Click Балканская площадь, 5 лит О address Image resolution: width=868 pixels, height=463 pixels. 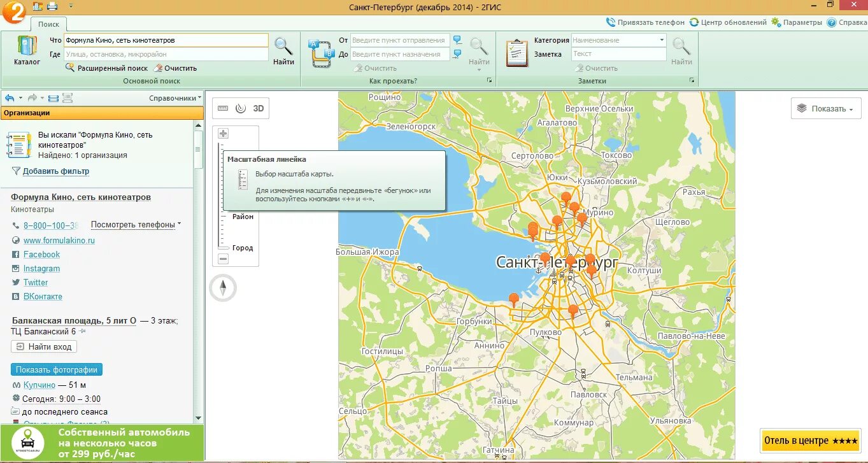click(x=74, y=321)
